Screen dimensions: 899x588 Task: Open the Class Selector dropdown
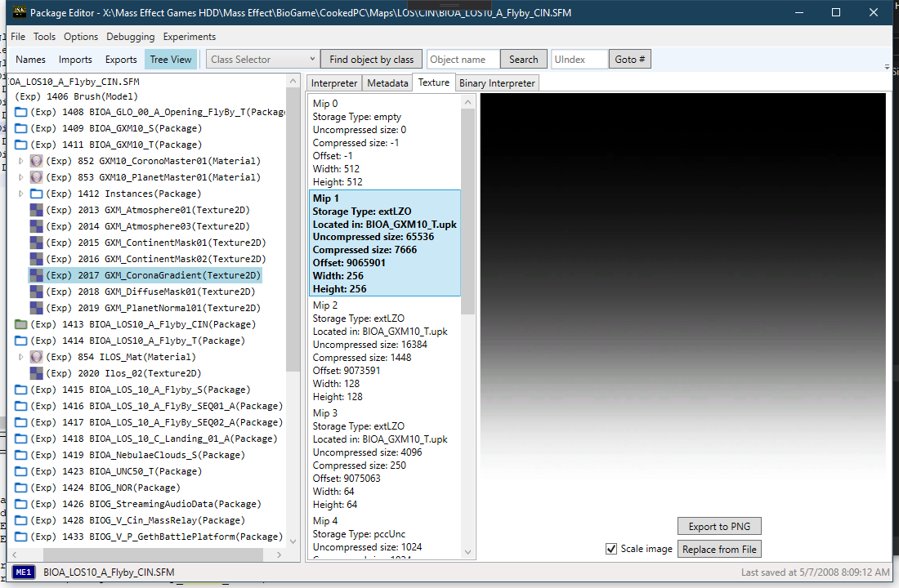click(x=262, y=59)
